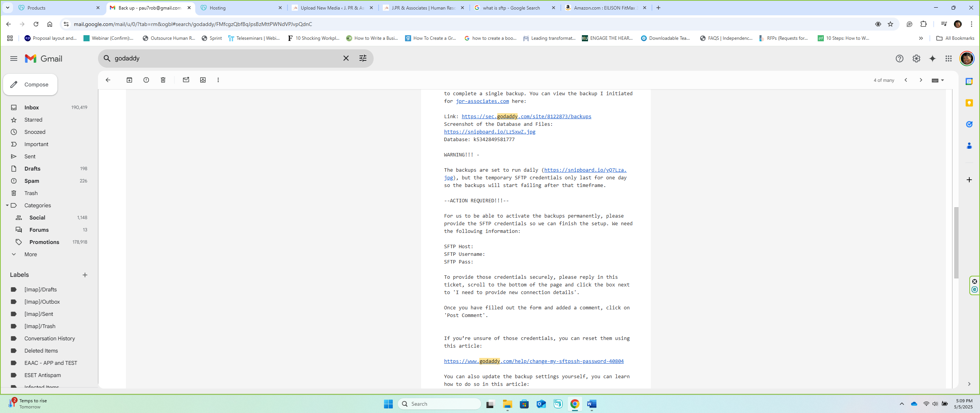Show hidden system tray icons
The width and height of the screenshot is (980, 413).
coord(902,404)
